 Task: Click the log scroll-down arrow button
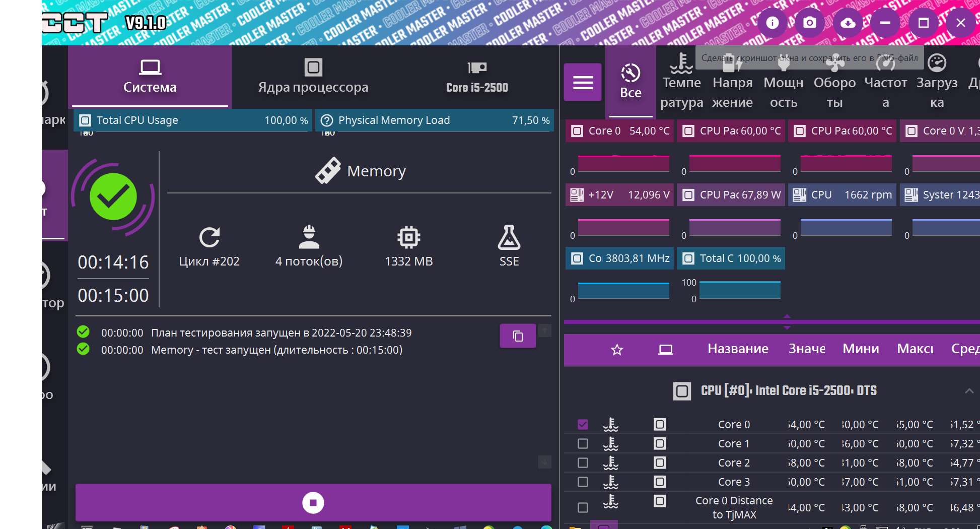click(x=545, y=461)
